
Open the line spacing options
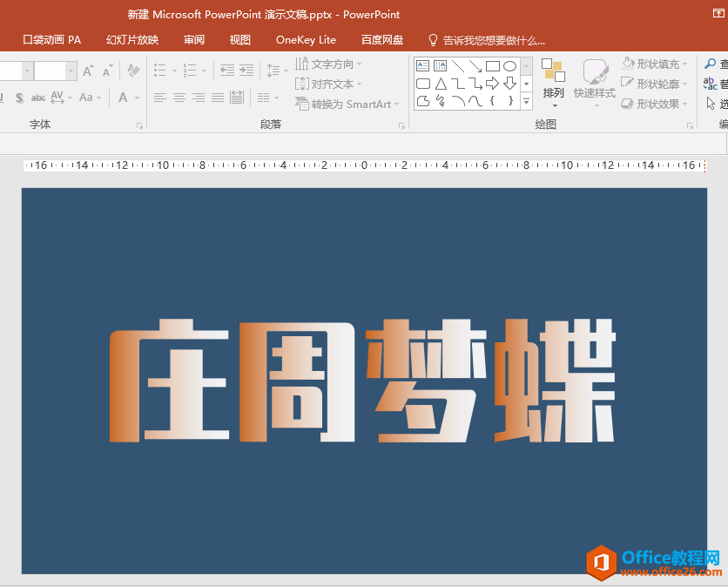click(x=277, y=71)
